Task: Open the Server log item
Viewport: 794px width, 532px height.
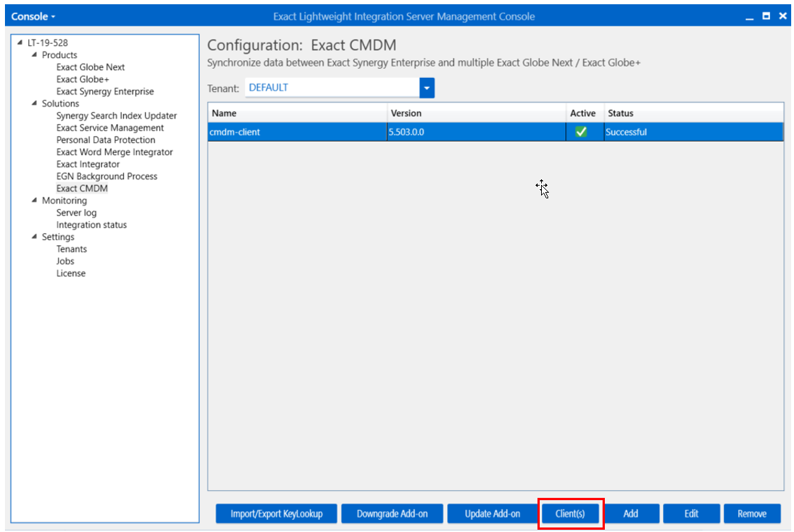Action: 76,213
